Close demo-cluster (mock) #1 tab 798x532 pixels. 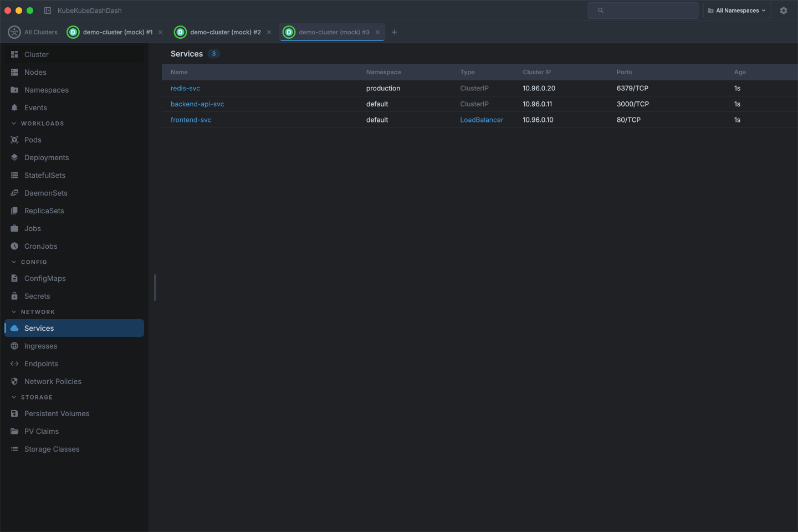coord(161,32)
